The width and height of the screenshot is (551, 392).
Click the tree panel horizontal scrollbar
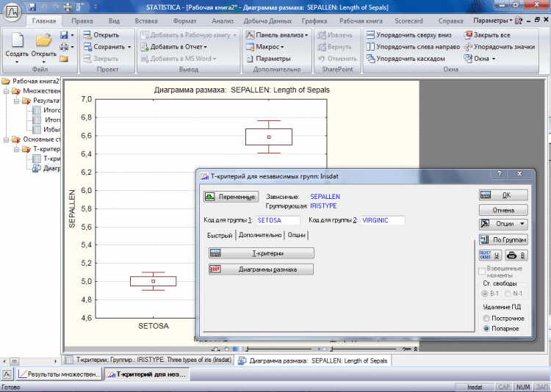30,361
